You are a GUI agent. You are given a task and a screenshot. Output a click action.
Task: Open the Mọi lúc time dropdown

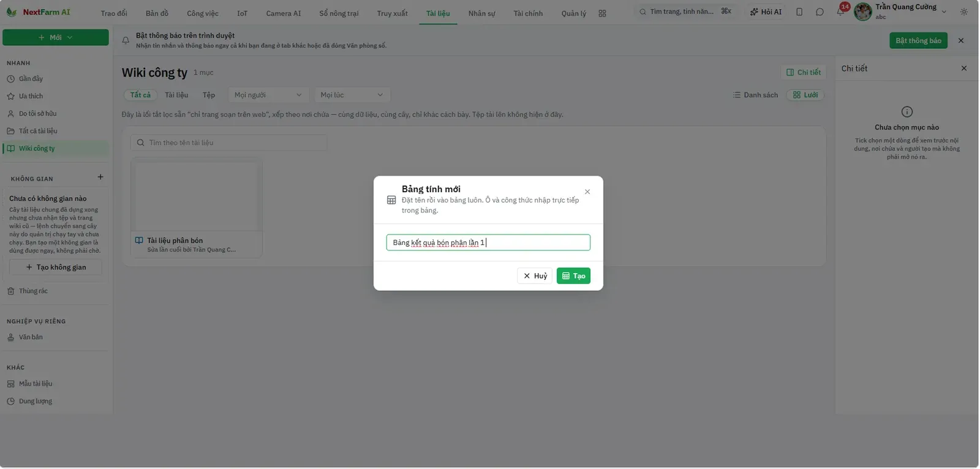352,95
